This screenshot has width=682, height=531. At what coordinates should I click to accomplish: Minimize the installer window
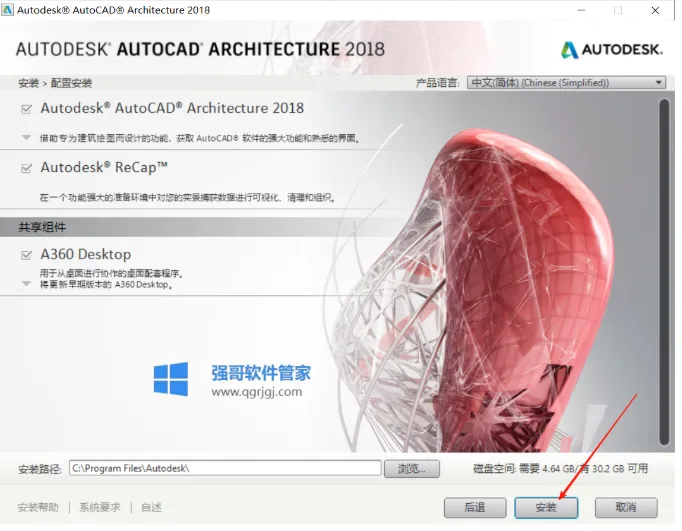coord(581,10)
